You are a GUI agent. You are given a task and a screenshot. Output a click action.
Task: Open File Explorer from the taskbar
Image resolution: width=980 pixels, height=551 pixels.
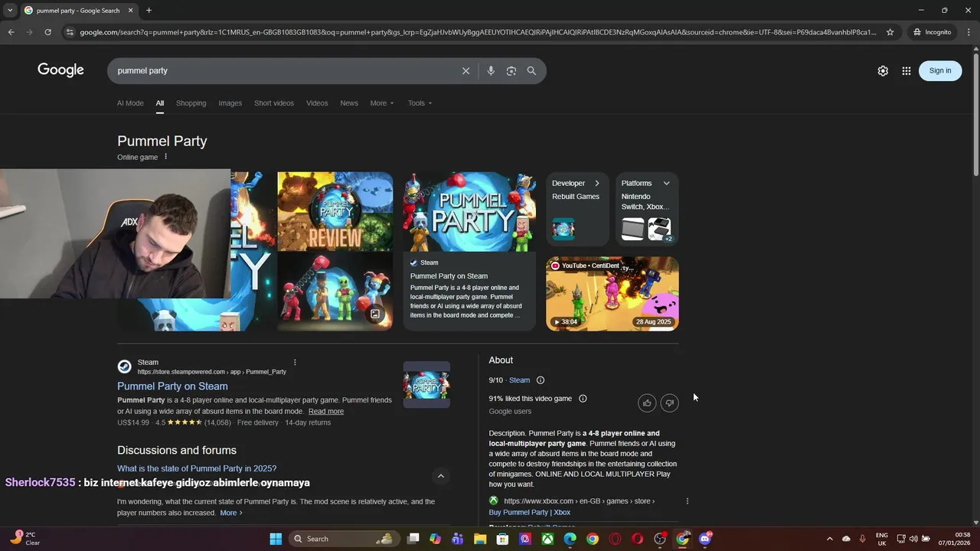480,539
